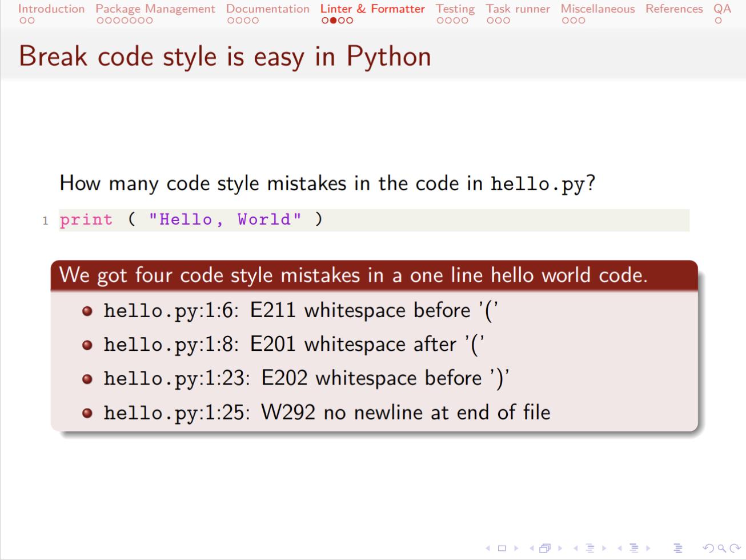The width and height of the screenshot is (746, 560).
Task: Open the Introduction section
Action: (x=51, y=9)
